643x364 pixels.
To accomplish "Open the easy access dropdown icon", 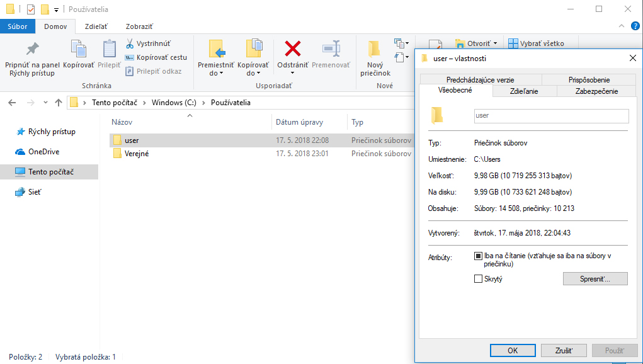I will tap(401, 57).
